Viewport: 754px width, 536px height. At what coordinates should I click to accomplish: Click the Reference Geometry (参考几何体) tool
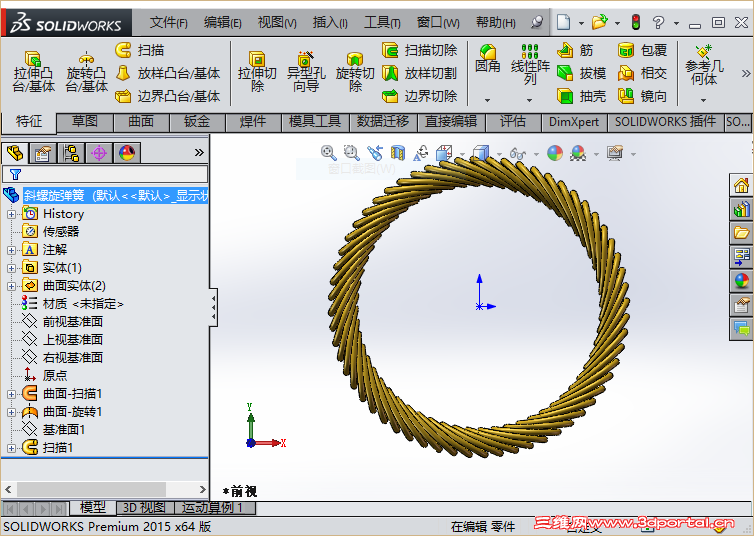(x=704, y=65)
